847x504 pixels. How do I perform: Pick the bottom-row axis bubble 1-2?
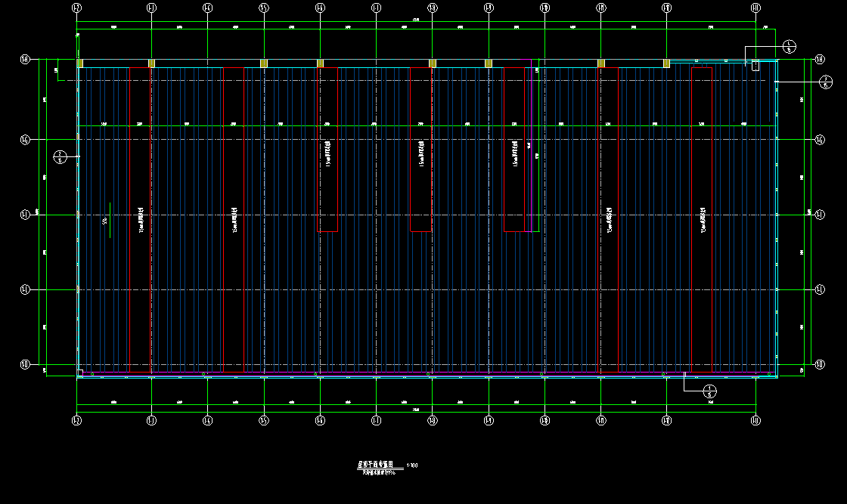tap(76, 420)
